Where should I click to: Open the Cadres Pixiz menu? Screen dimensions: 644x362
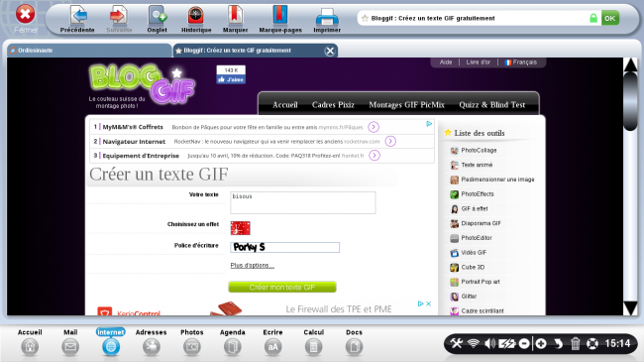tap(333, 105)
